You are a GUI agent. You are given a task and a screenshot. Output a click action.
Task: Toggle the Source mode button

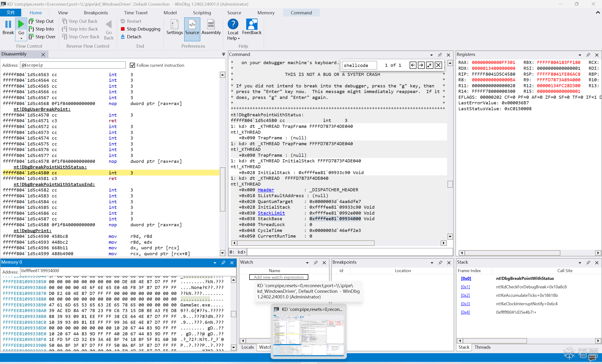pyautogui.click(x=192, y=27)
